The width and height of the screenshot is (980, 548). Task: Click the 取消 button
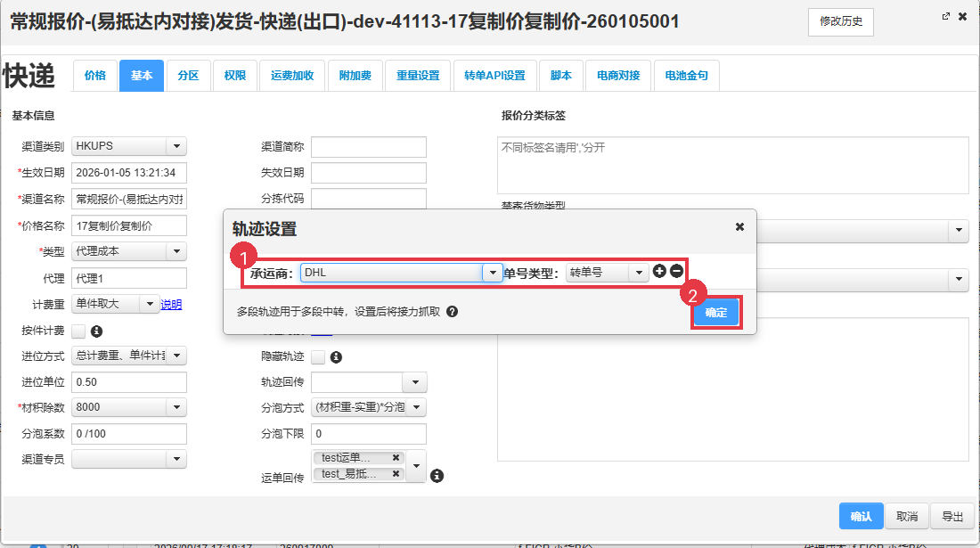click(x=907, y=516)
